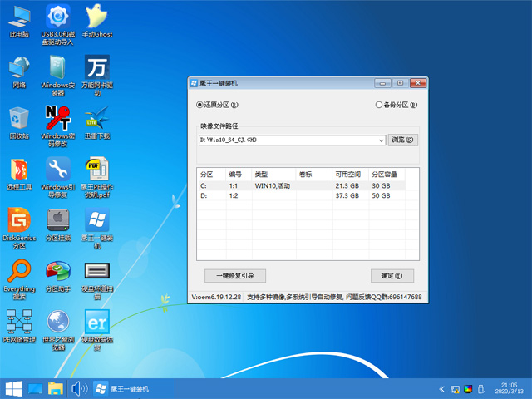Select the 备份分区 radio button

(x=379, y=105)
